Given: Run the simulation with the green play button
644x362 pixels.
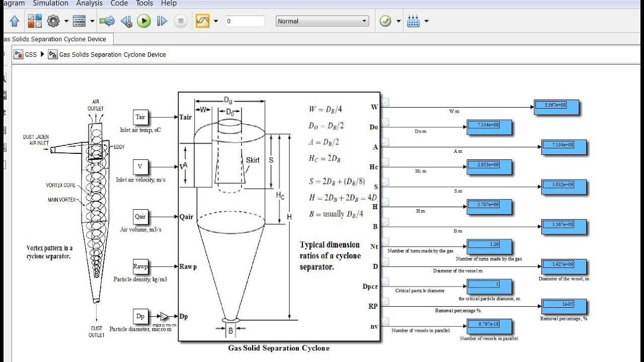Looking at the screenshot, I should [x=144, y=21].
